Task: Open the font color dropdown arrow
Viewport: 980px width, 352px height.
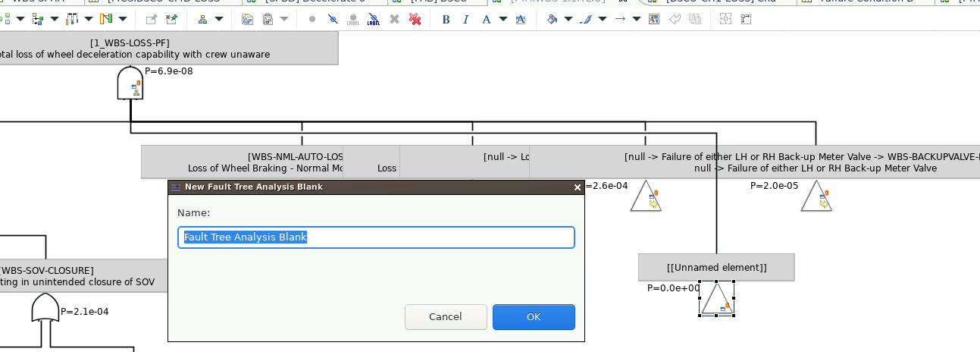Action: pyautogui.click(x=503, y=19)
